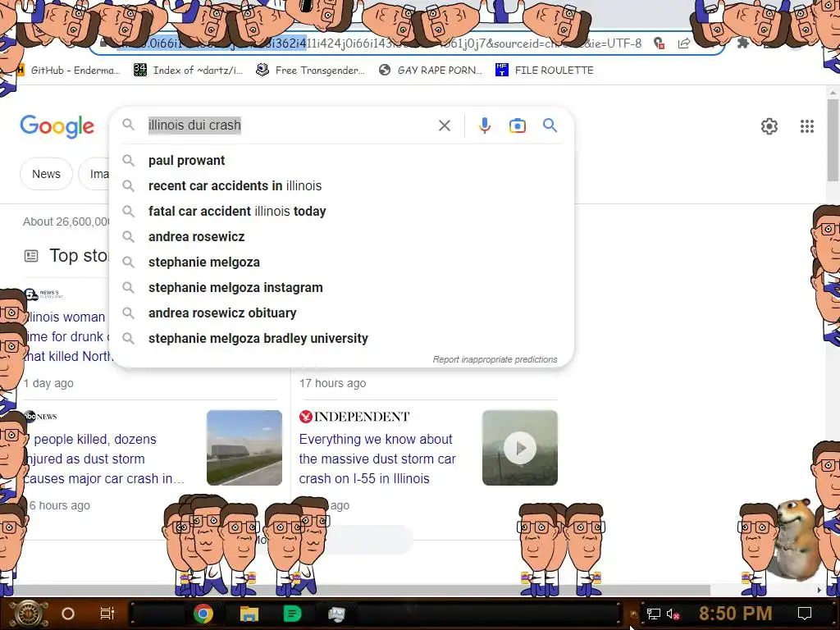The image size is (840, 630).
Task: Click the 'About 26,600,00' results count
Action: point(66,221)
